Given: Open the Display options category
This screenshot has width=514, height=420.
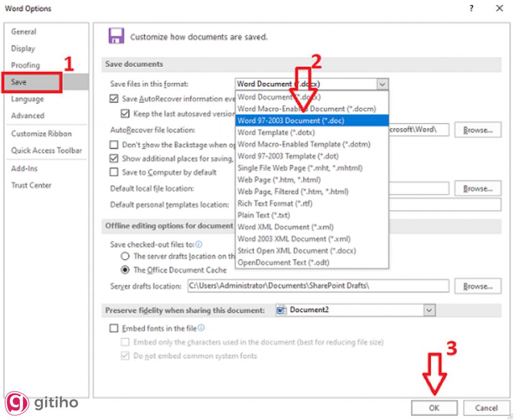Looking at the screenshot, I should pos(46,48).
